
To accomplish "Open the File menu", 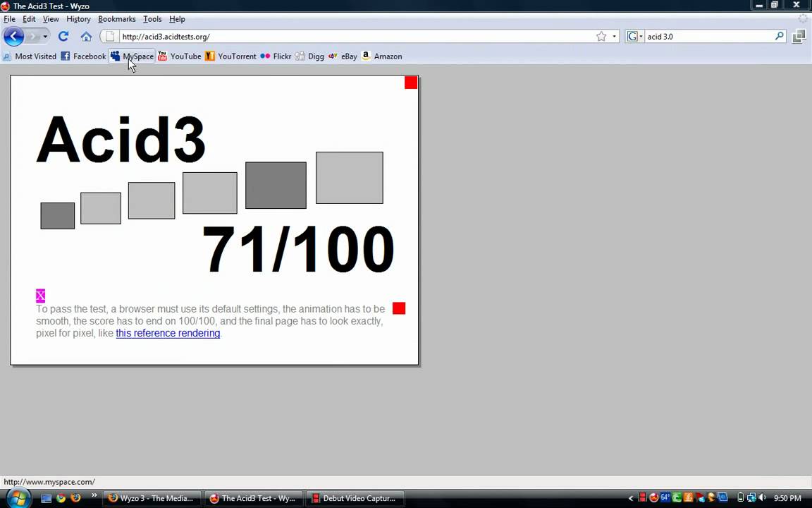I will click(x=9, y=19).
